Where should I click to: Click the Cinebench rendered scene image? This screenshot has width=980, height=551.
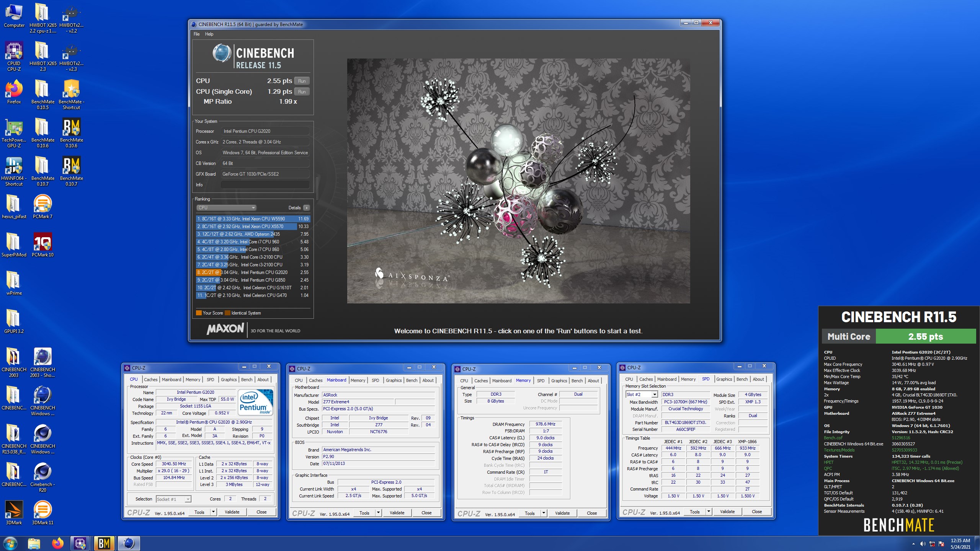point(518,181)
